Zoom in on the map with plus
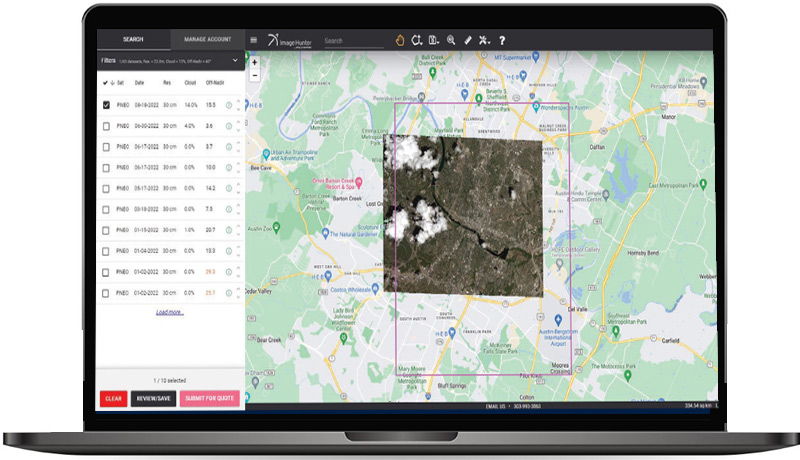Viewport: 800px width, 460px height. click(x=255, y=62)
